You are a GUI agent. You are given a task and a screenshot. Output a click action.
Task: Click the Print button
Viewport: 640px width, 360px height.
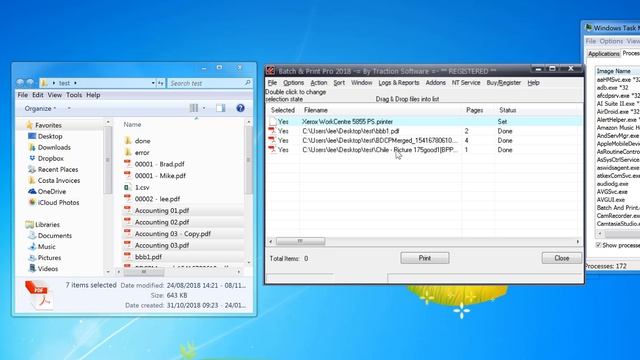425,258
